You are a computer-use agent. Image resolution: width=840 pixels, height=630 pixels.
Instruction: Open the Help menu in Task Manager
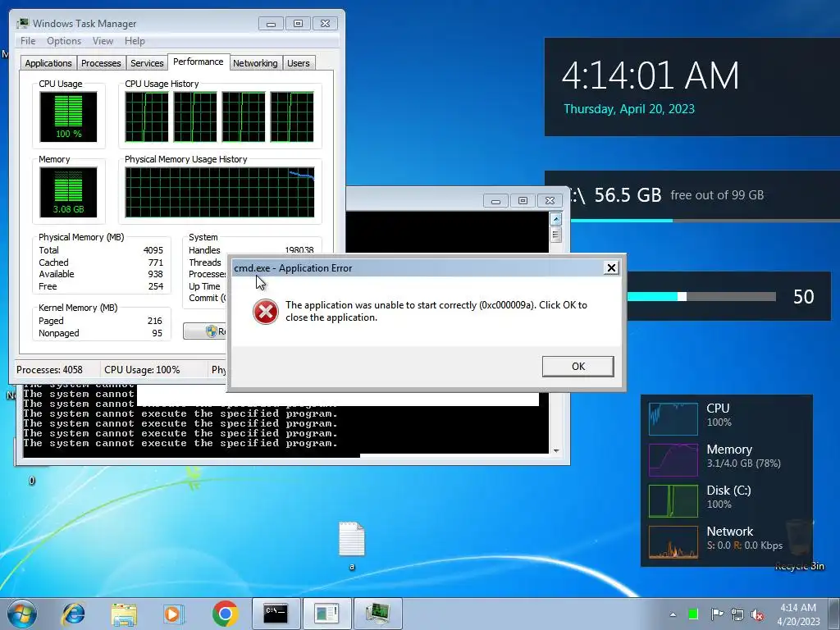(x=135, y=41)
